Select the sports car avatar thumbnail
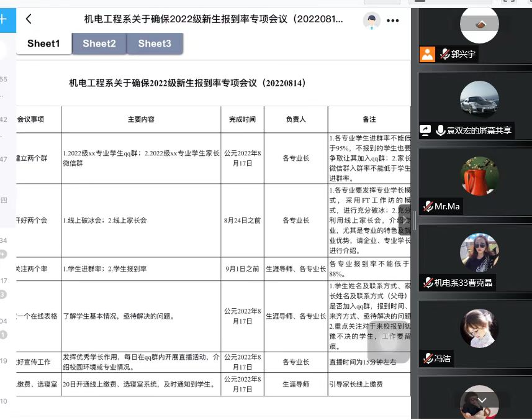The image size is (532, 420). tap(479, 100)
